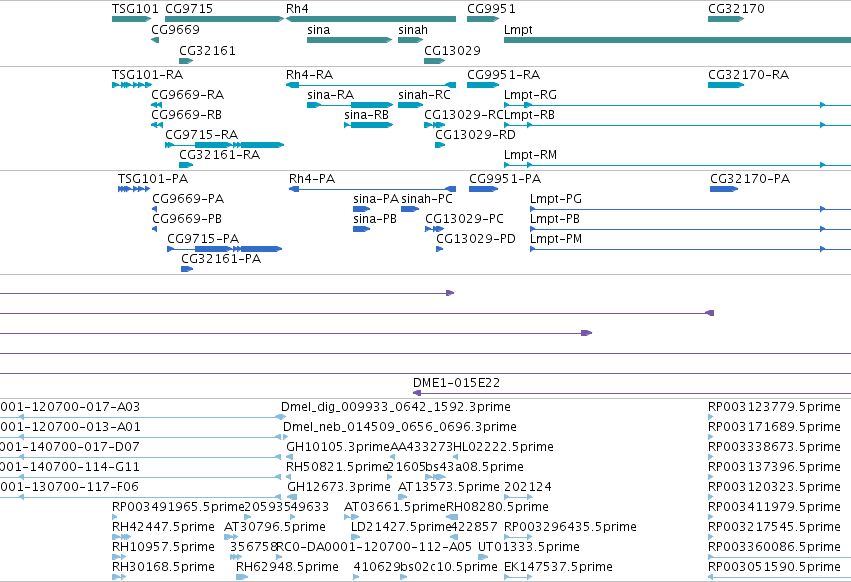Click the RP003123779.5prime label
This screenshot has width=851, height=582.
coord(774,407)
